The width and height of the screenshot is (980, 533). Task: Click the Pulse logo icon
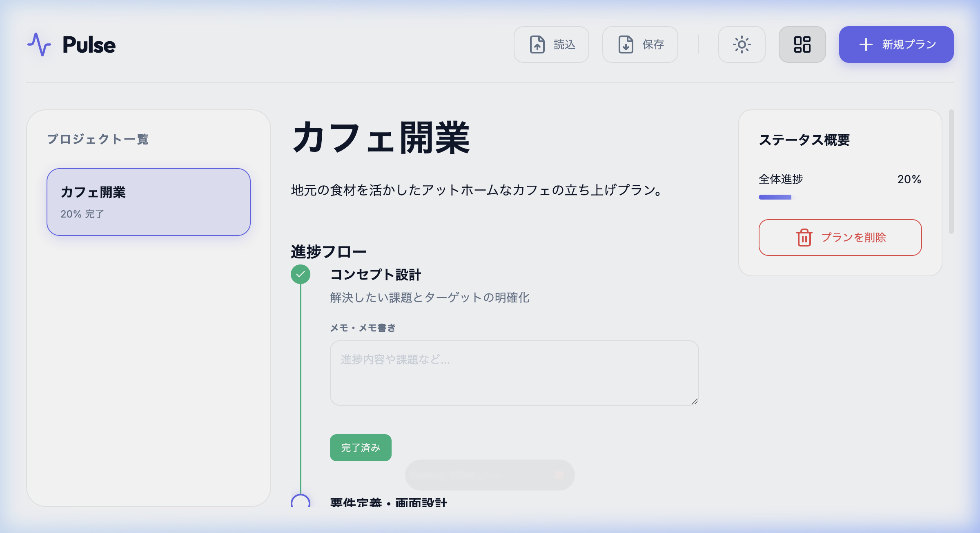click(x=39, y=44)
